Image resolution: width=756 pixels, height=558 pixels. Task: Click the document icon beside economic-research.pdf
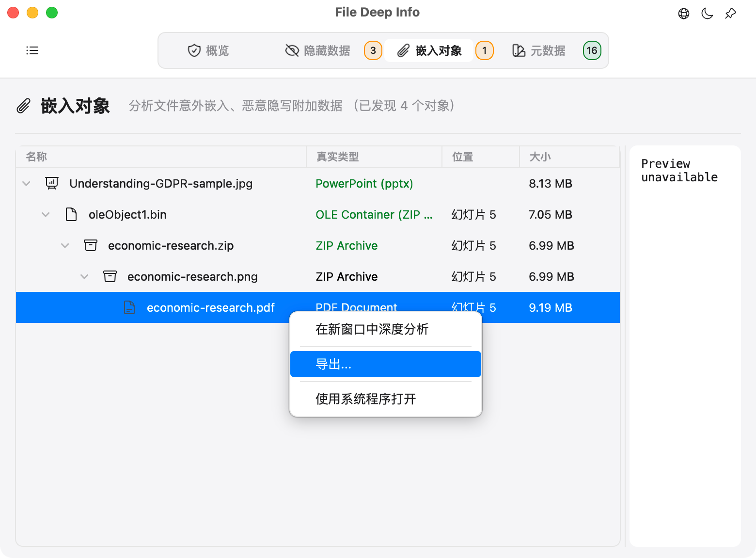[x=129, y=307]
